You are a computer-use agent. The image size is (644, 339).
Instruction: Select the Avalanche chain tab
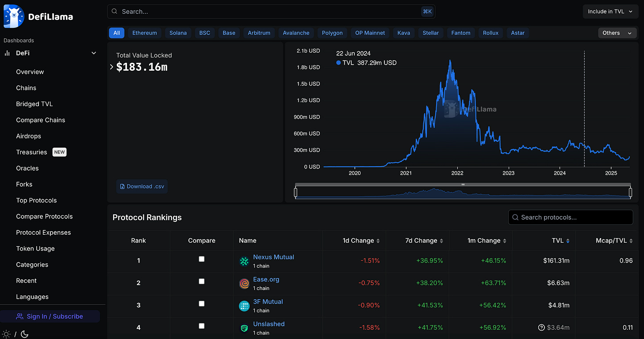click(296, 33)
